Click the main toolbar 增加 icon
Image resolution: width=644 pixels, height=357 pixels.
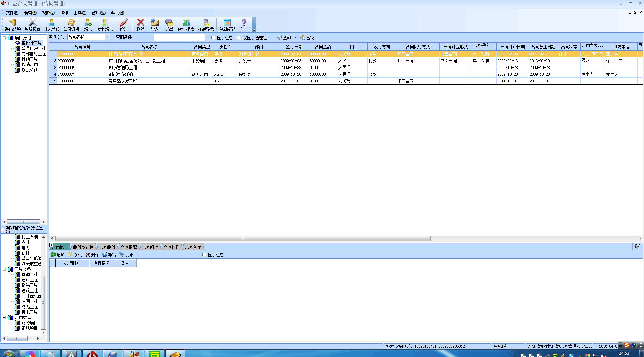88,25
